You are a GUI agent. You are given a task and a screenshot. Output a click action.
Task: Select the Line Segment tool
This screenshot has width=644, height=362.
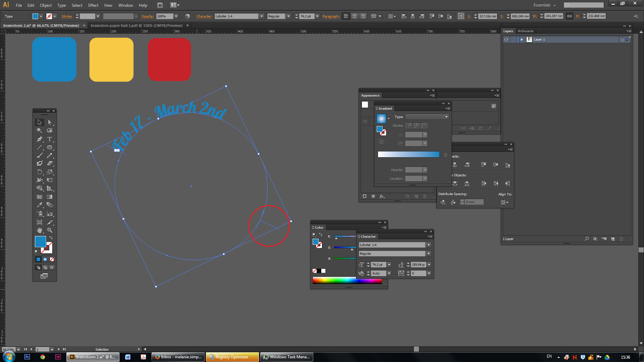click(x=39, y=148)
